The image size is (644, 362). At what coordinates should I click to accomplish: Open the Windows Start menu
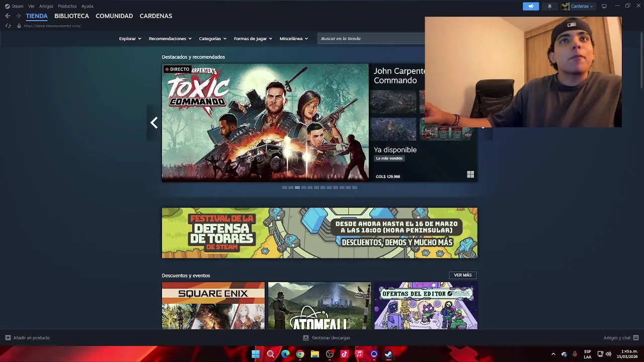256,354
